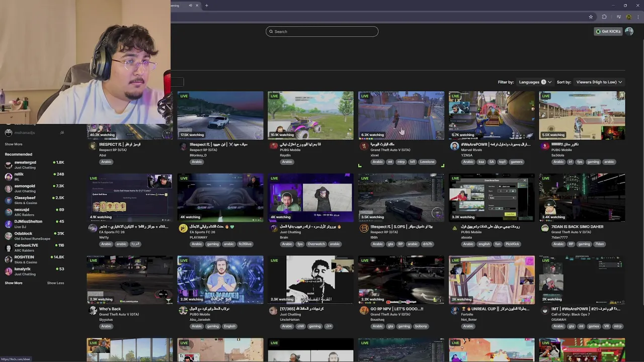Click the mohanadjs avatar in sidebar
The image size is (644, 362).
8,133
